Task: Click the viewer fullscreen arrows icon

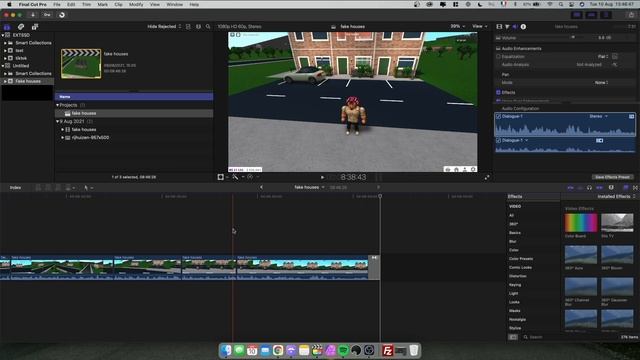Action: (x=487, y=178)
